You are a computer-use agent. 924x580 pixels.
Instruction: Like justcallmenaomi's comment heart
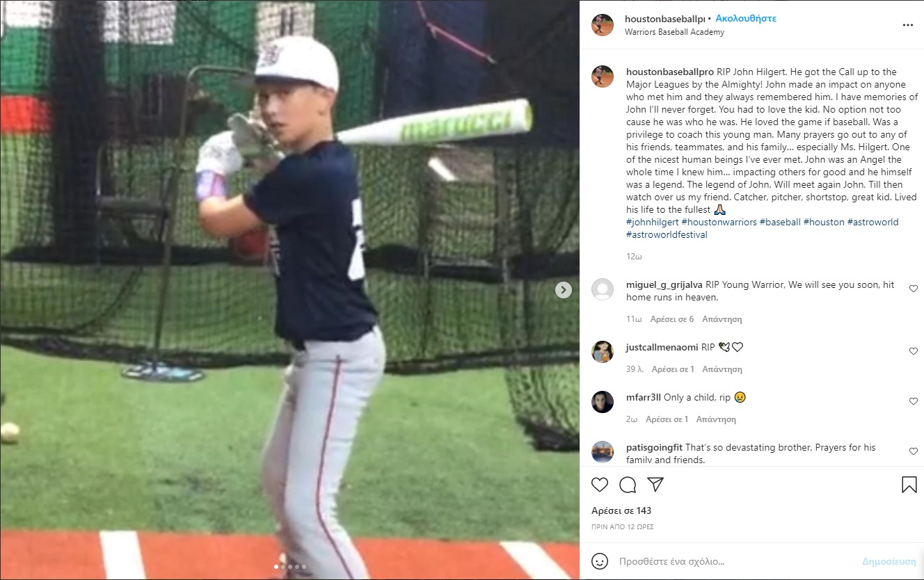click(914, 351)
